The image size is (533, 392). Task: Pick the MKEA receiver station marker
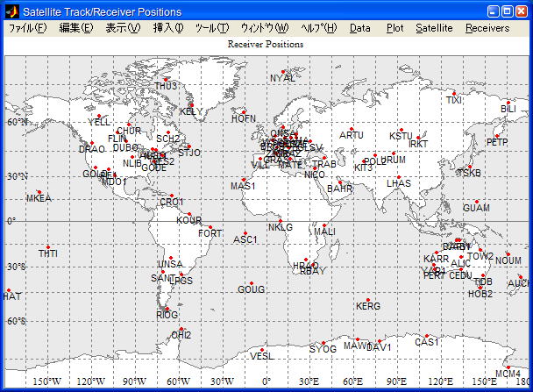click(39, 192)
